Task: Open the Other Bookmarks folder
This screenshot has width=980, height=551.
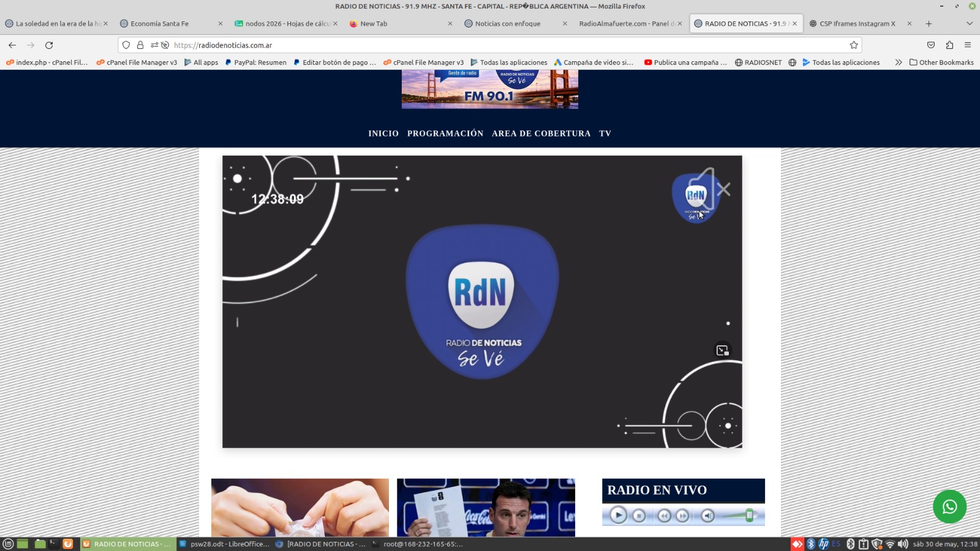Action: coord(941,62)
